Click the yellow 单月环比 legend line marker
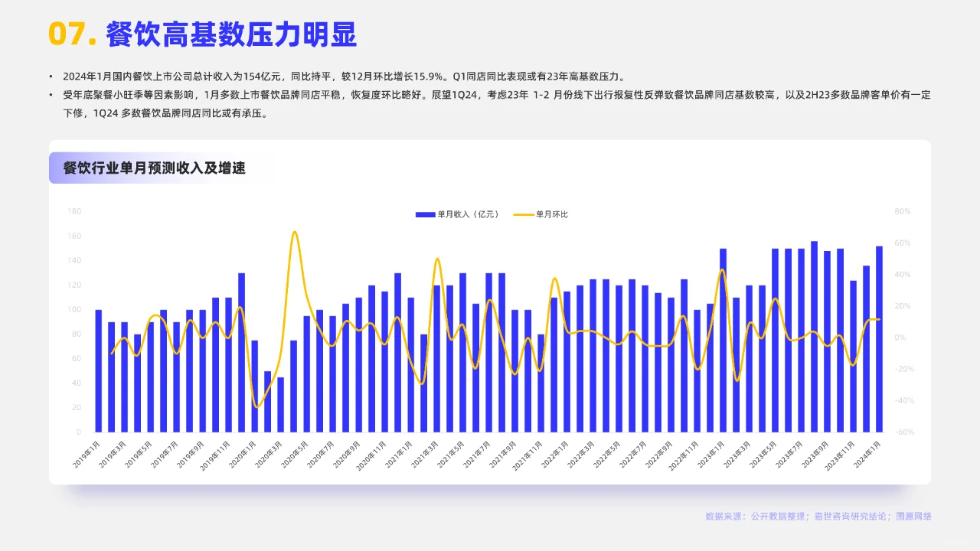This screenshot has height=551, width=980. (x=524, y=214)
